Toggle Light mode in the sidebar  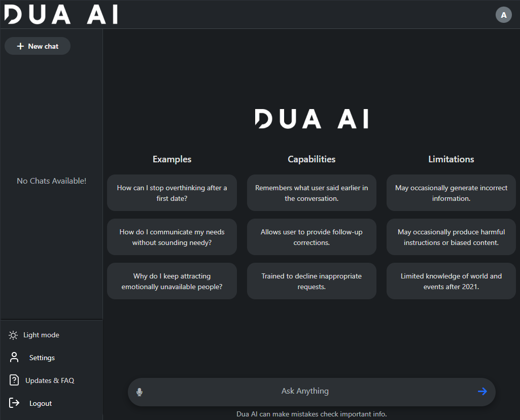click(x=41, y=335)
